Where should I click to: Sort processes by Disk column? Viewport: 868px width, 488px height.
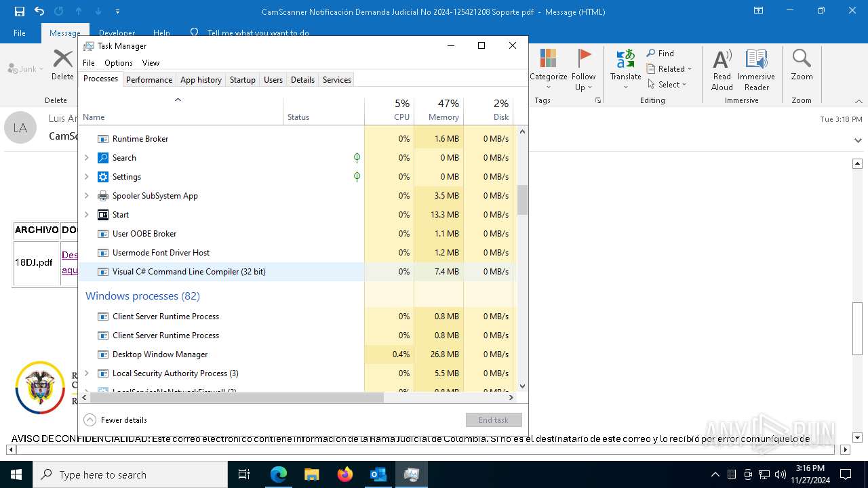click(x=488, y=110)
